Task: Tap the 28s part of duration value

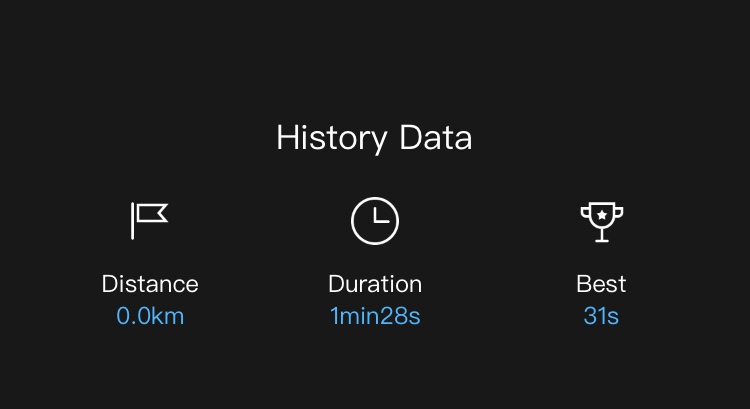Action: 400,316
